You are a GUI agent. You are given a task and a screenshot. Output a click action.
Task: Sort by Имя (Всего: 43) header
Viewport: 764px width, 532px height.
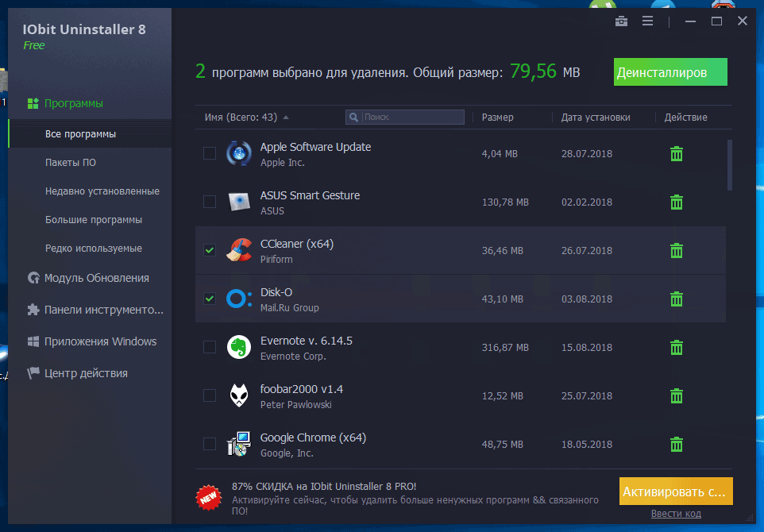click(x=241, y=118)
